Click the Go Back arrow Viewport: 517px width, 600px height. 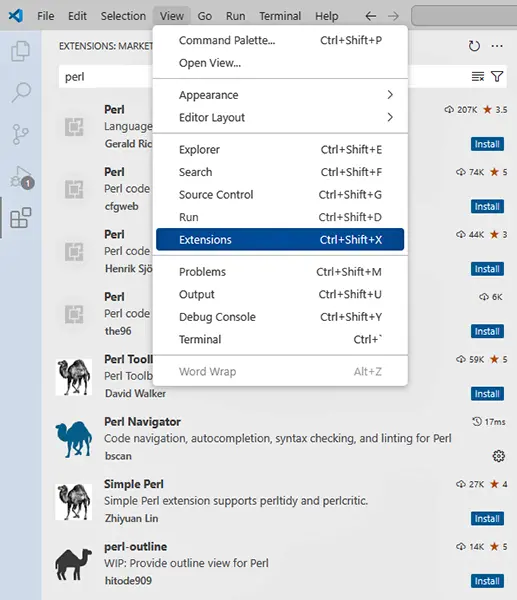(370, 16)
